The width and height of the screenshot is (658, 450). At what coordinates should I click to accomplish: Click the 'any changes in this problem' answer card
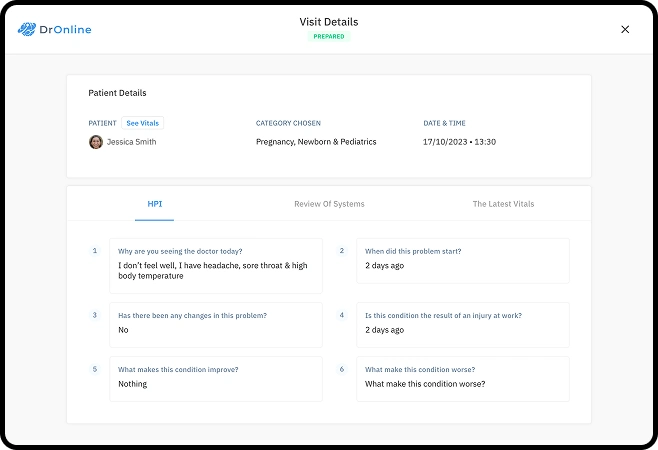(216, 325)
